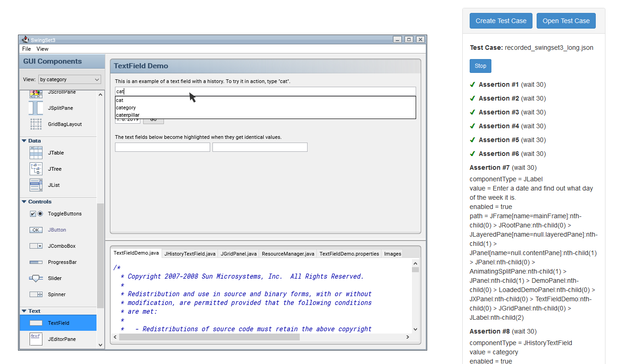
Task: Click the history text field containing cat
Action: [x=266, y=91]
